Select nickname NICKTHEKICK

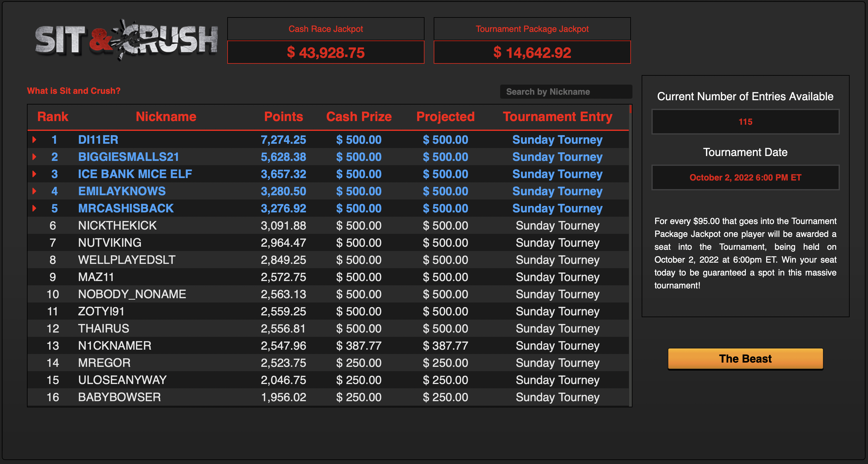pyautogui.click(x=117, y=226)
